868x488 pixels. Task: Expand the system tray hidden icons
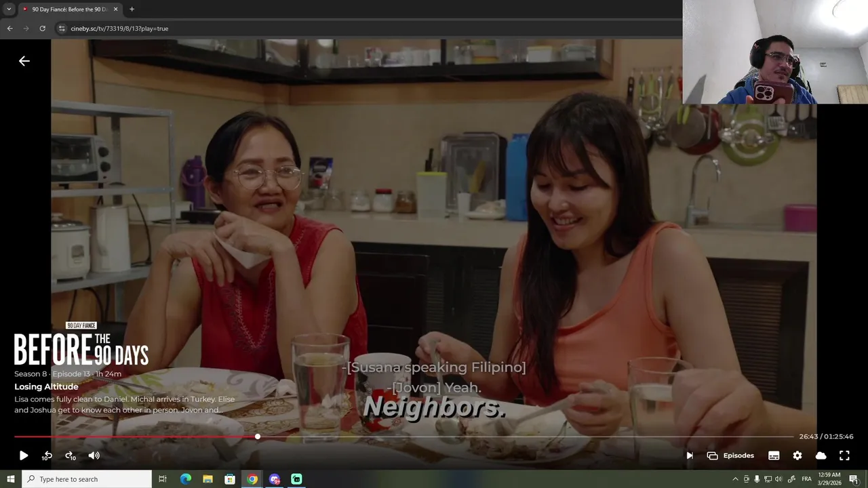736,479
